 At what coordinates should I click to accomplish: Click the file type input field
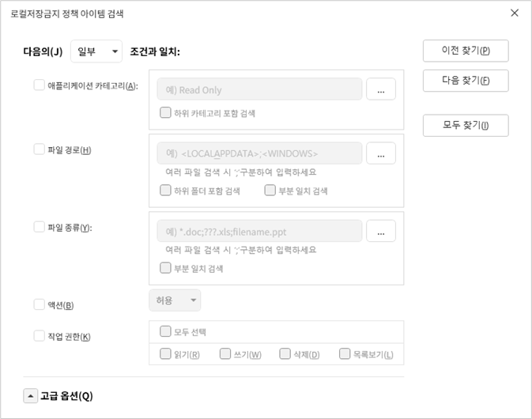[259, 231]
